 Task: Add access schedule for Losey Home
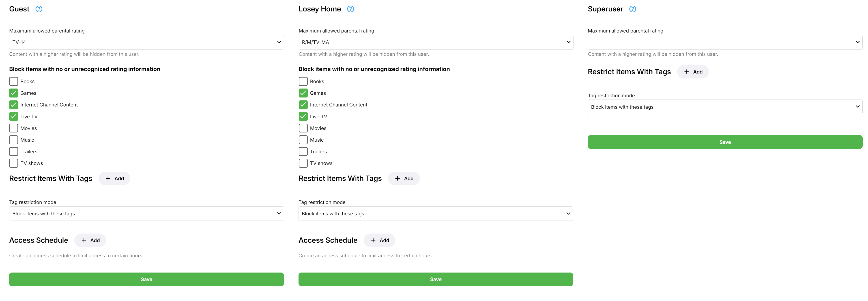click(379, 240)
